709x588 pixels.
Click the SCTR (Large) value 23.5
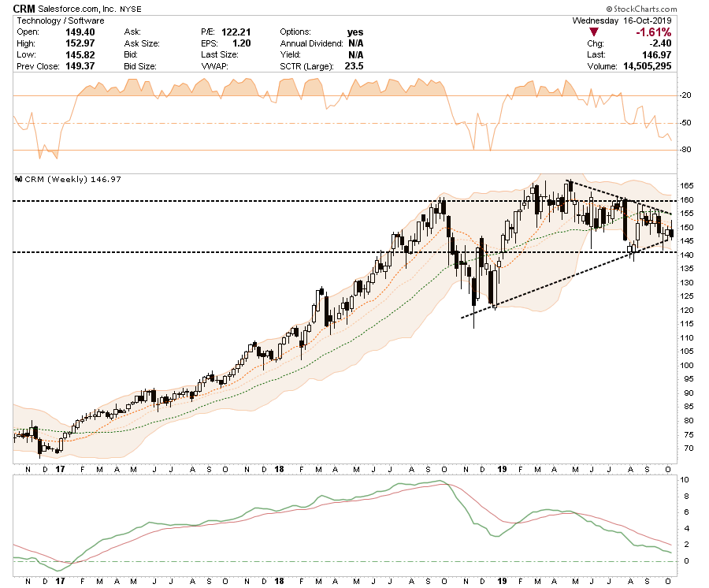tap(354, 66)
